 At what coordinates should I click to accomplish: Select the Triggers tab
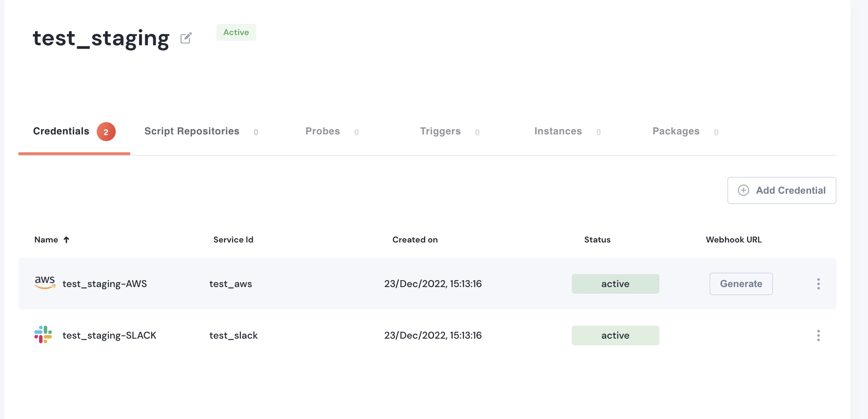pos(440,131)
